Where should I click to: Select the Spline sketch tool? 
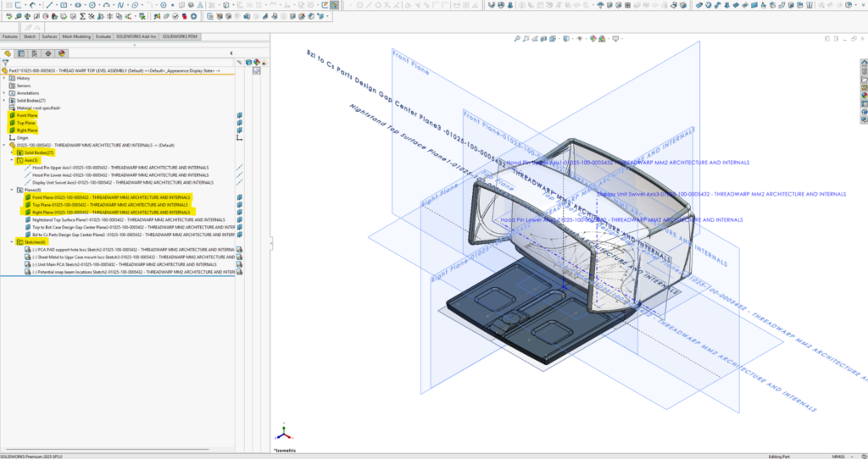pyautogui.click(x=120, y=5)
